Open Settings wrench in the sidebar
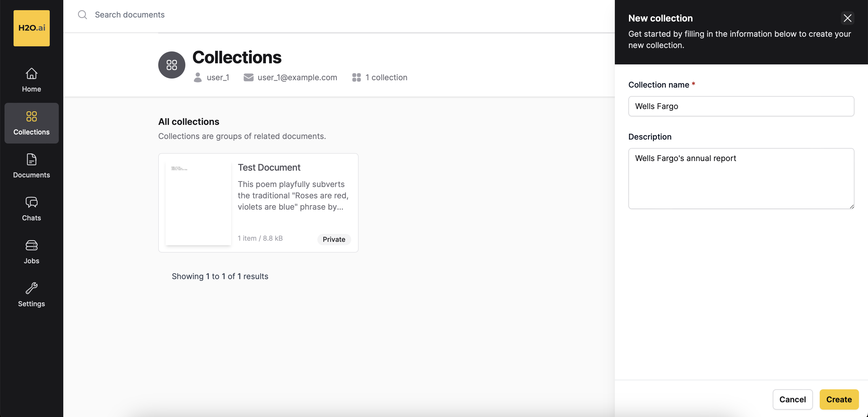 (x=31, y=295)
